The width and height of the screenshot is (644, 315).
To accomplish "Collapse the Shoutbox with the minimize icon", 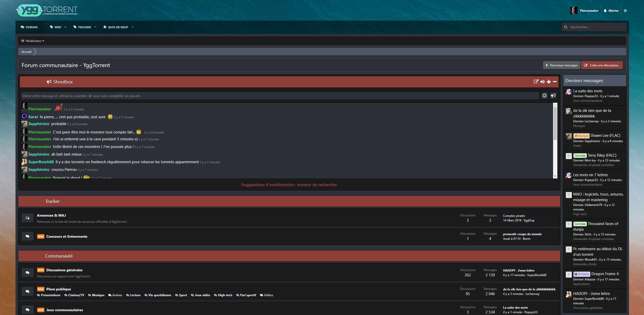I will [x=555, y=82].
